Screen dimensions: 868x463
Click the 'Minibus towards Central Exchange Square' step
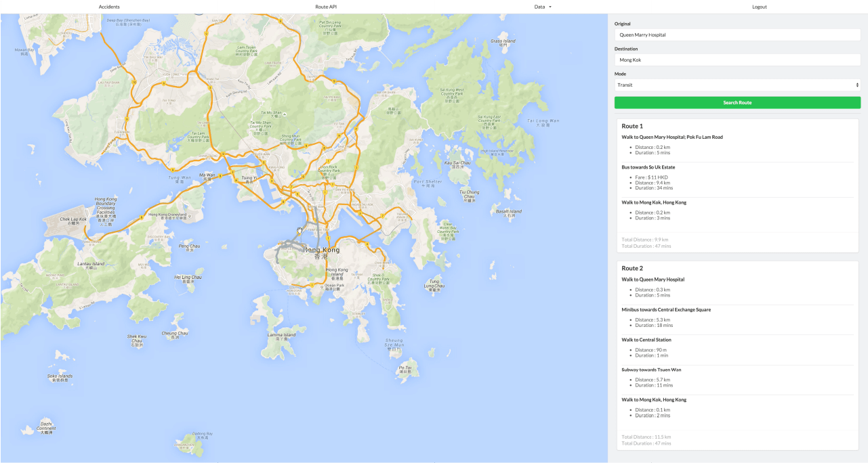point(665,309)
